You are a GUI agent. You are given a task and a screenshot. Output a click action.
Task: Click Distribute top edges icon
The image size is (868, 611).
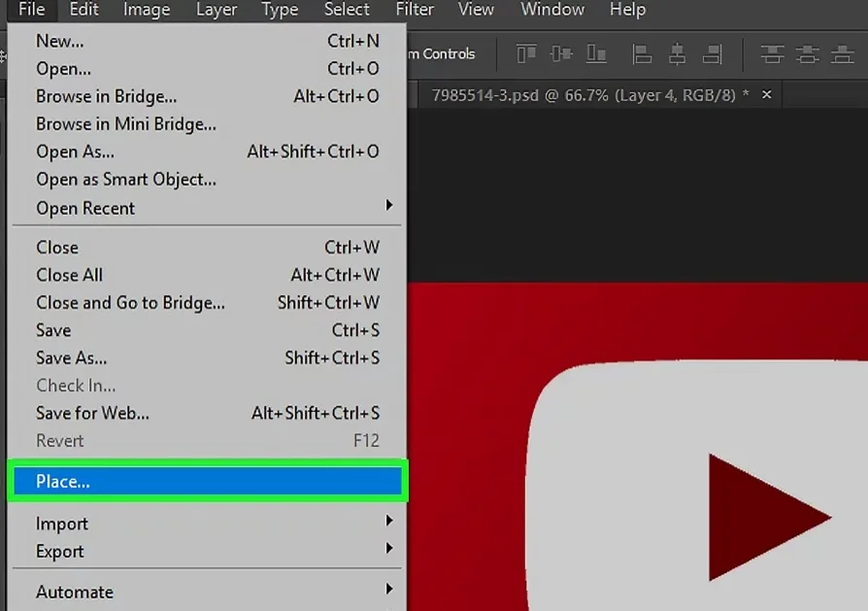(772, 54)
